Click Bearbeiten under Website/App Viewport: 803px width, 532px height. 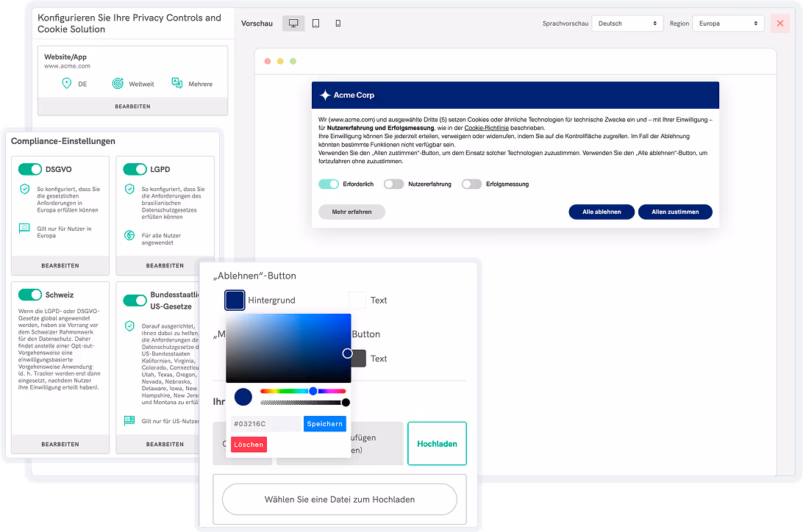pyautogui.click(x=132, y=107)
